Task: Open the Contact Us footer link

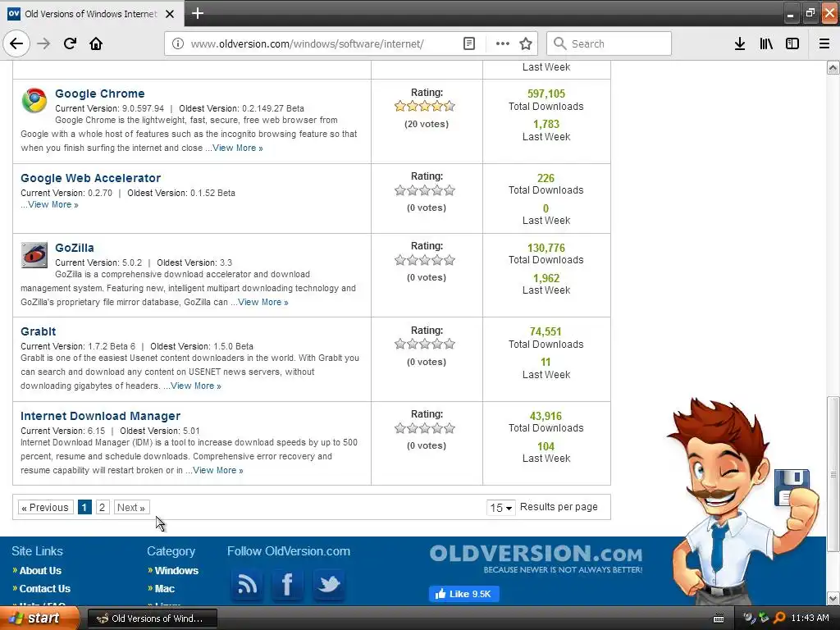Action: pyautogui.click(x=45, y=589)
